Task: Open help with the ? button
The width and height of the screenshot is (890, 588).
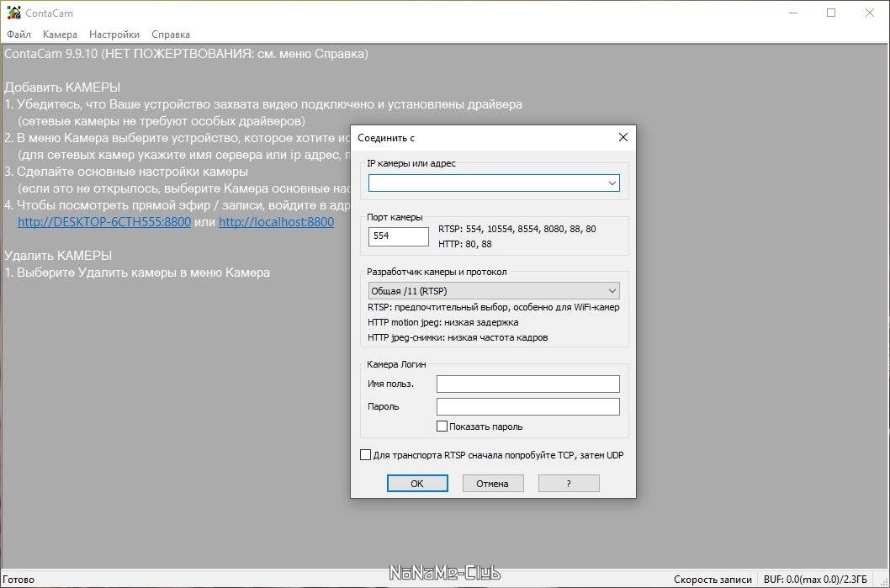Action: [569, 484]
